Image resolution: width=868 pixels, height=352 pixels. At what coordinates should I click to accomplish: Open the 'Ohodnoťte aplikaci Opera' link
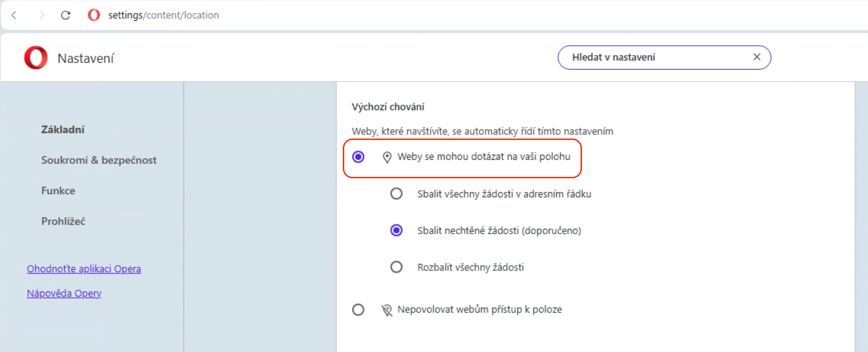[84, 269]
